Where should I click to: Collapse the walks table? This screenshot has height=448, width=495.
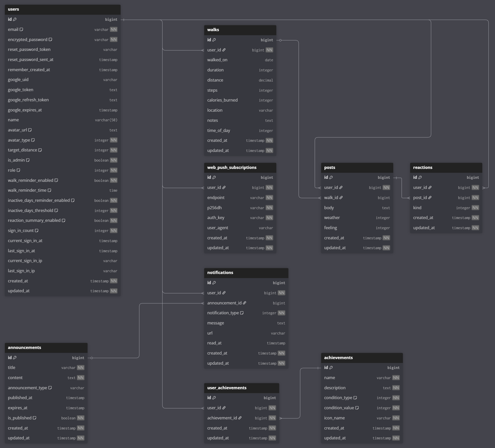[240, 30]
